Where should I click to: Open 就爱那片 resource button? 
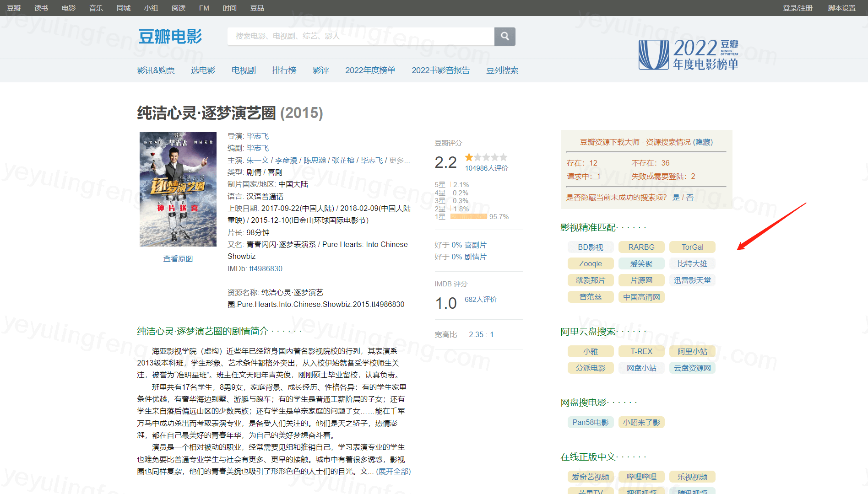(591, 280)
